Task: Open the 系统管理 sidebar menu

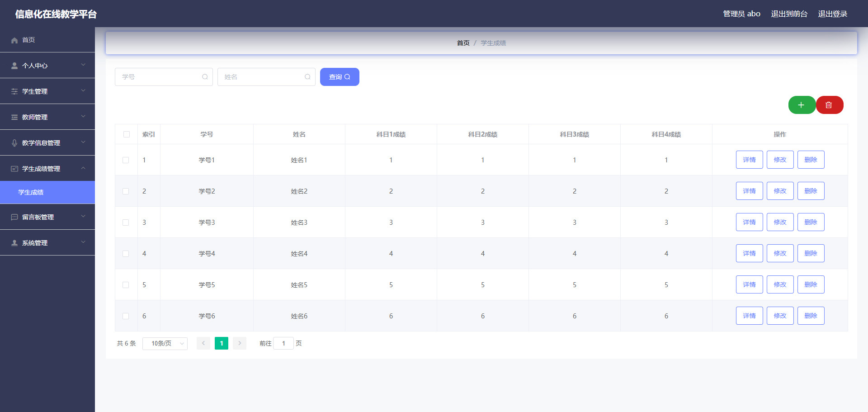Action: pos(47,243)
